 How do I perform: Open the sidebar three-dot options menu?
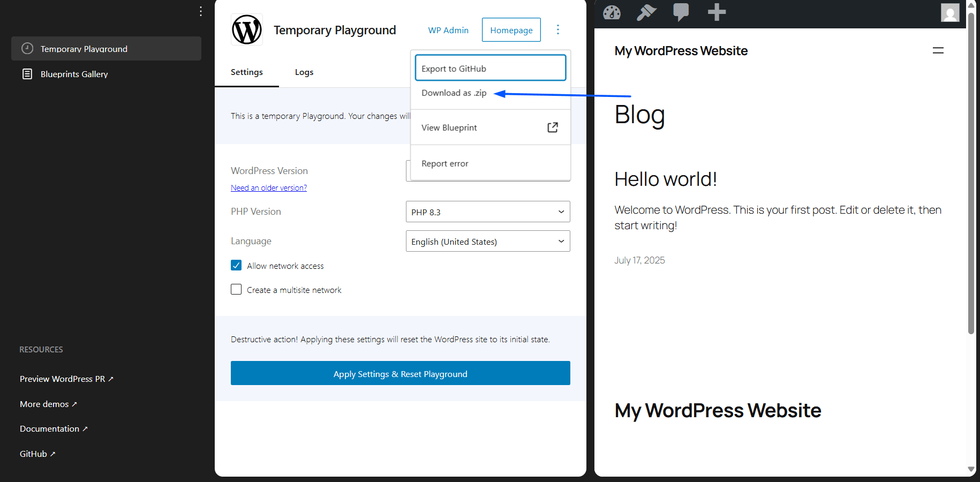[201, 11]
